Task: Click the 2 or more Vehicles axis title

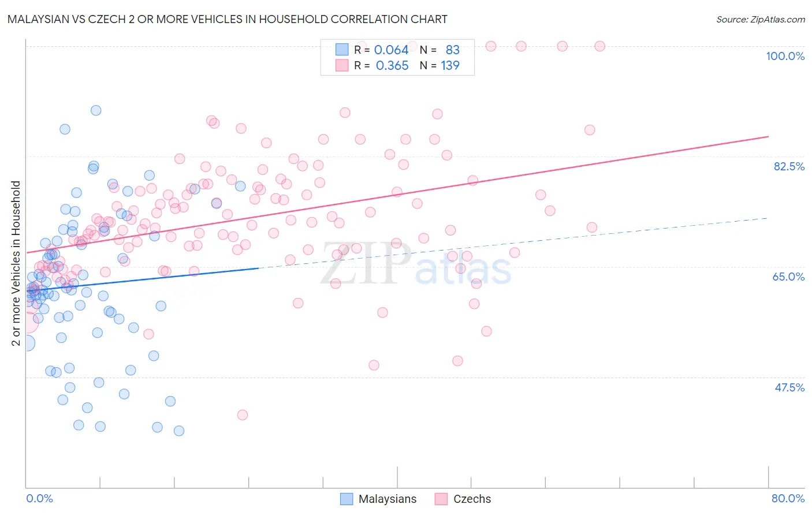Action: coord(16,263)
